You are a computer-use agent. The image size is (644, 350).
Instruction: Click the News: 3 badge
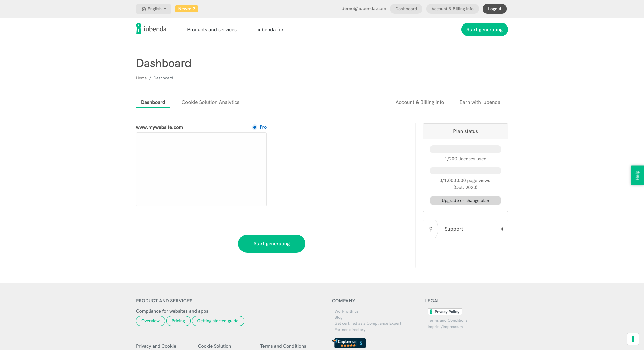click(x=186, y=9)
